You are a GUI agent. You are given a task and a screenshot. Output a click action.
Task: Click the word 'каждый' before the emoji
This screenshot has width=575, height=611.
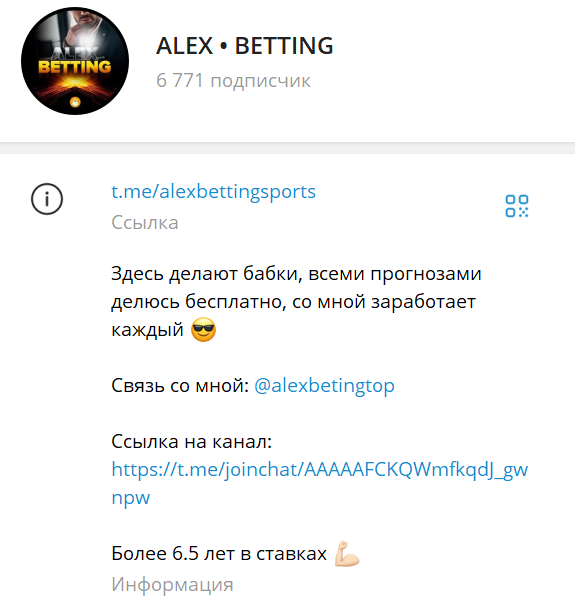point(147,330)
